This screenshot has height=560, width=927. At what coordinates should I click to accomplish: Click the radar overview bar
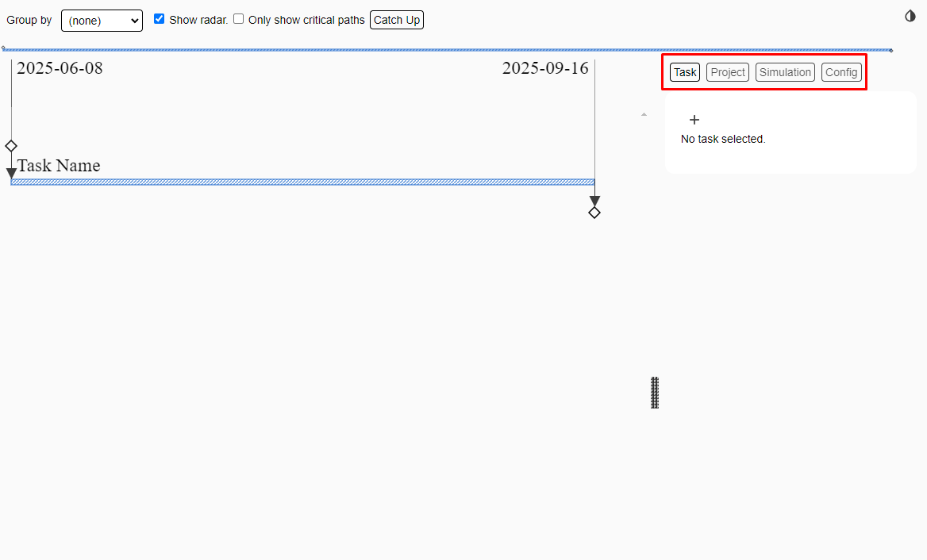pyautogui.click(x=447, y=50)
